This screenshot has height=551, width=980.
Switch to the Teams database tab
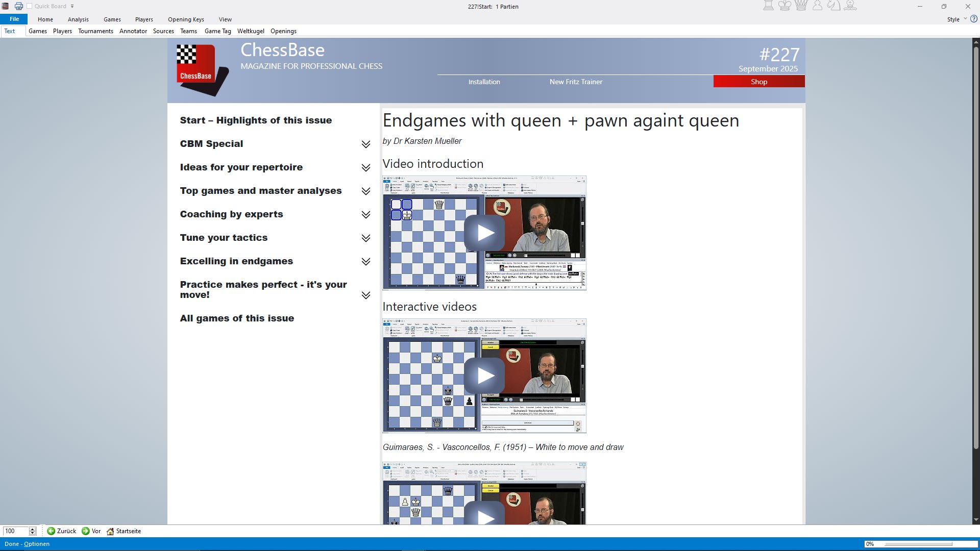pyautogui.click(x=188, y=31)
